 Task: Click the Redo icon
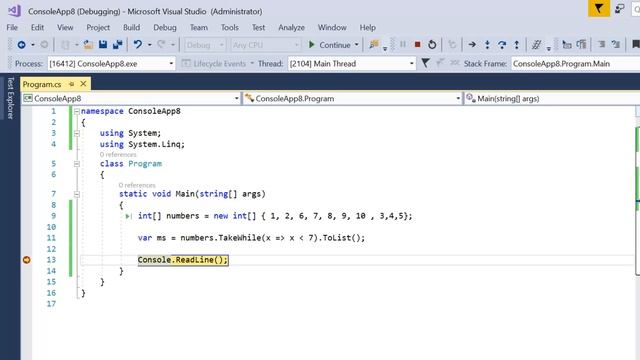click(x=162, y=45)
